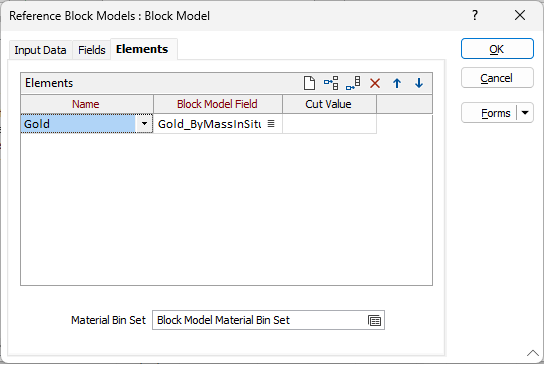Click the new blank page icon in Elements toolbar
547x366 pixels.
click(309, 83)
